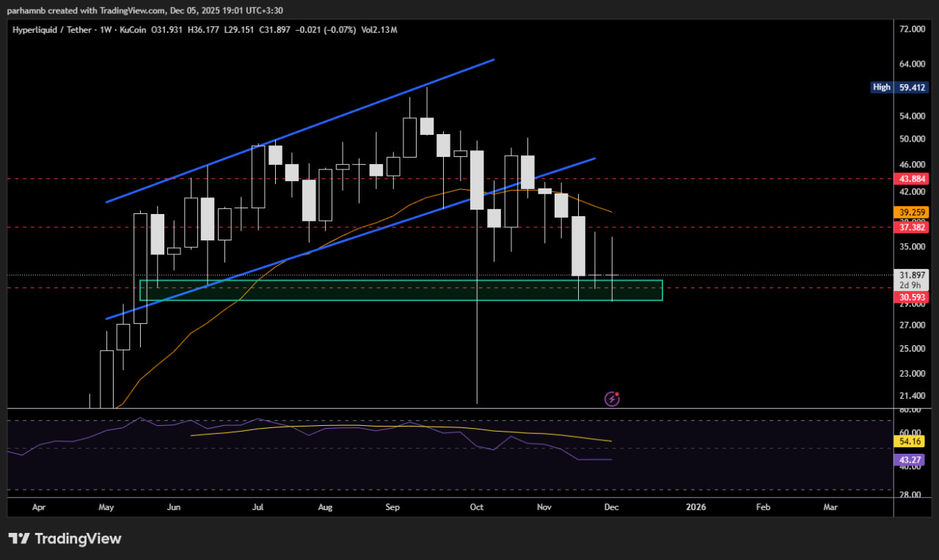Screen dimensions: 939x560
Task: Click the red 30.593 price level tag
Action: click(913, 297)
